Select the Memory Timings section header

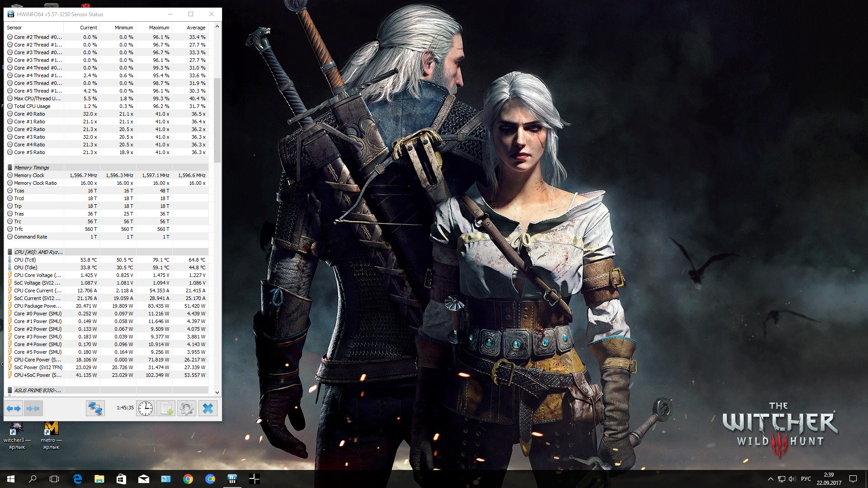(x=32, y=168)
